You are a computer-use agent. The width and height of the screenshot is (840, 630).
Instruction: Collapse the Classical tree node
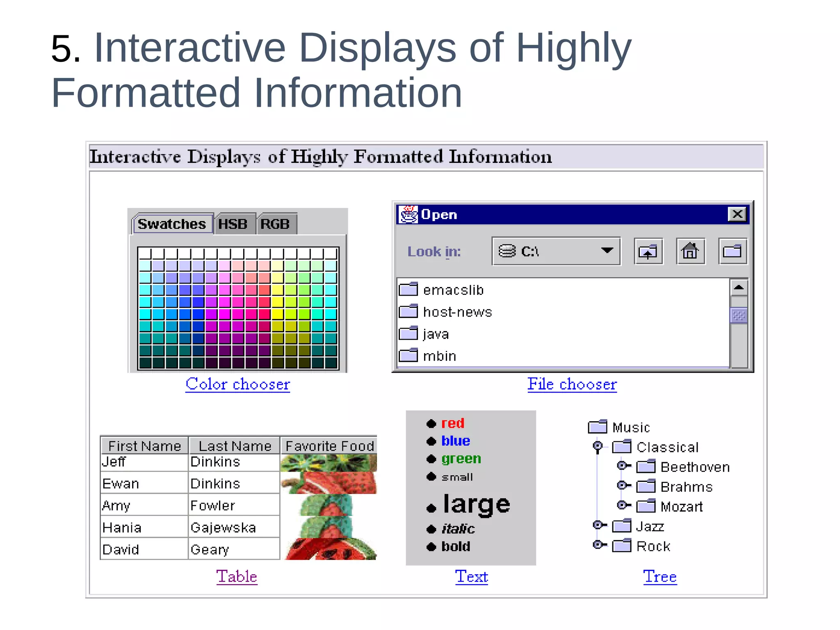pos(598,446)
